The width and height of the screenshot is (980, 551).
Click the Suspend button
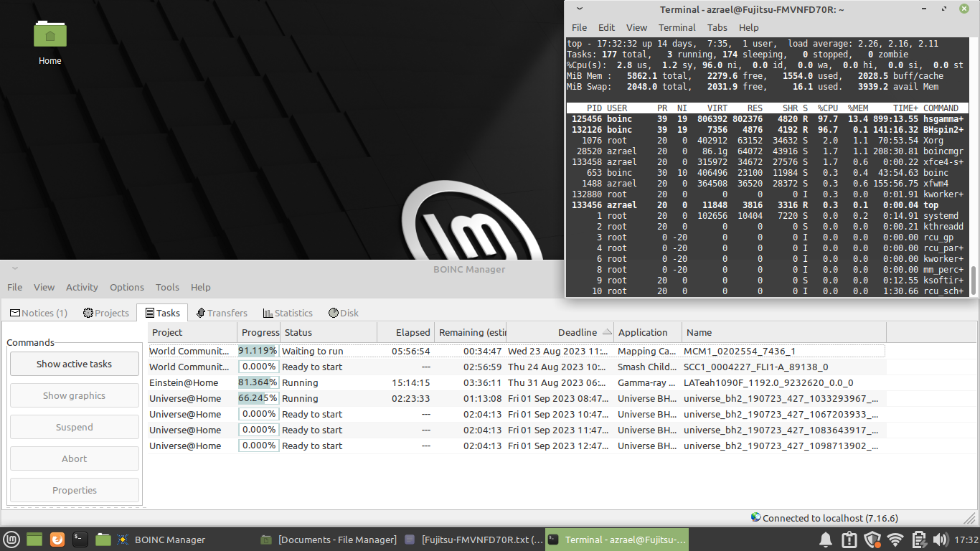point(75,427)
